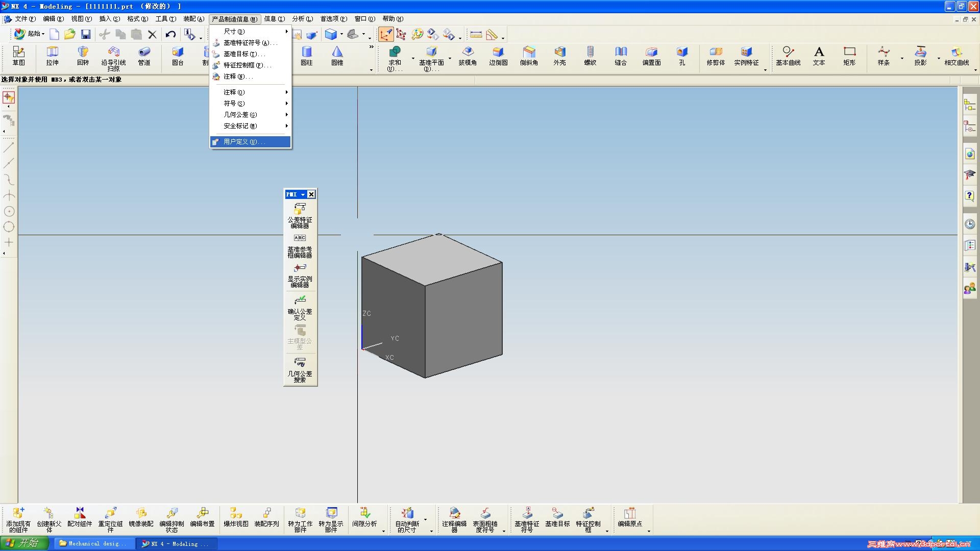Select the 表面粗糙度符号 icon
Screen dimensions: 980x551
tap(485, 513)
